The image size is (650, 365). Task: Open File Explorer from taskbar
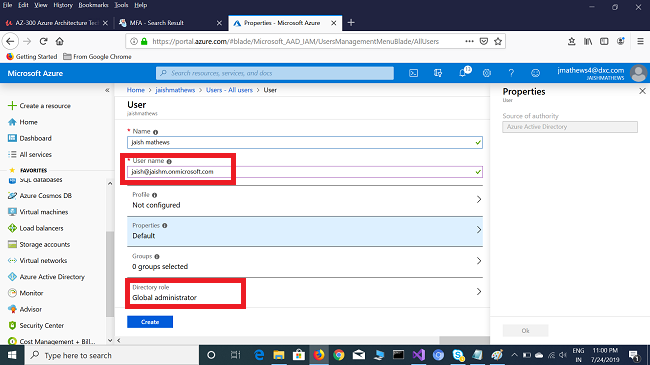[x=279, y=355]
